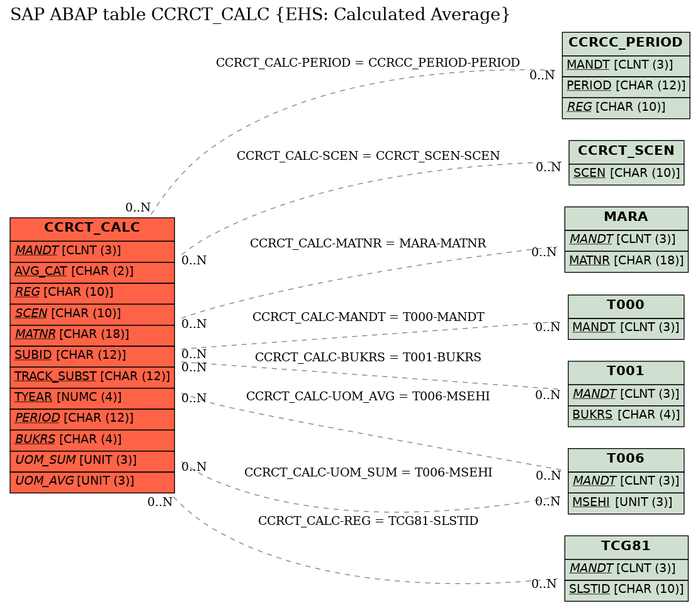Click the title "SAP ABAP table CCRCT_CALC {EHS: Calculated Average}"
Screen dimensions: 700x608
[x=260, y=14]
